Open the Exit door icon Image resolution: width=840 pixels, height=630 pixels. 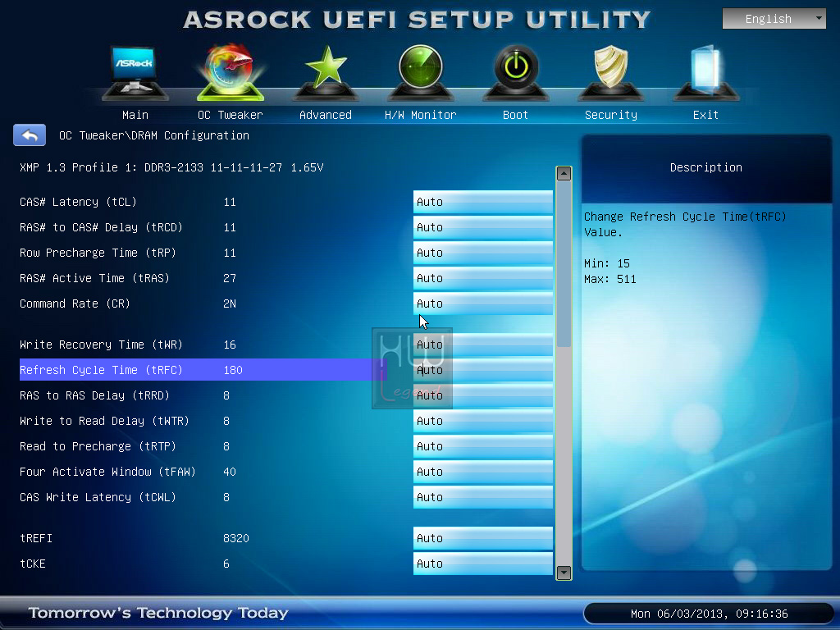[x=705, y=72]
